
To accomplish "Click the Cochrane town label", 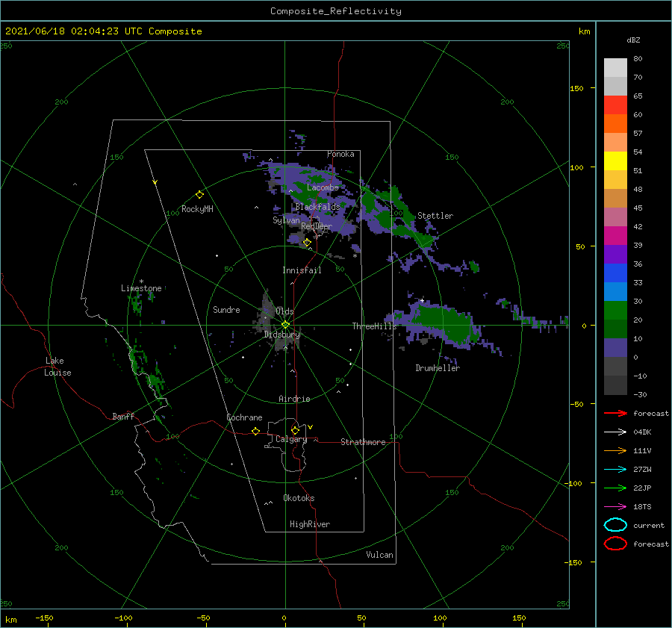I will (x=244, y=417).
